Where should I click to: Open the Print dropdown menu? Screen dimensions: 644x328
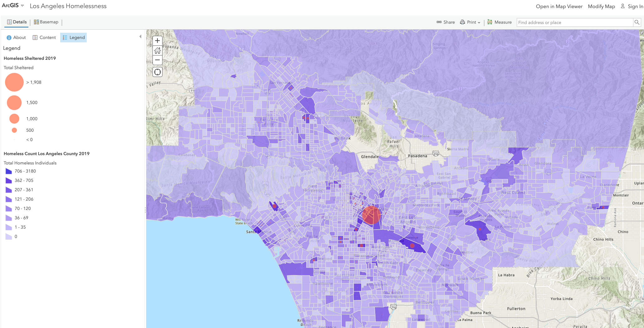click(x=470, y=22)
